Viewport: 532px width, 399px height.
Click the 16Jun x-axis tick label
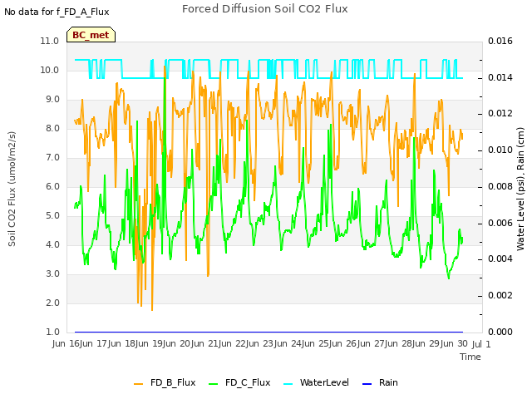point(81,343)
